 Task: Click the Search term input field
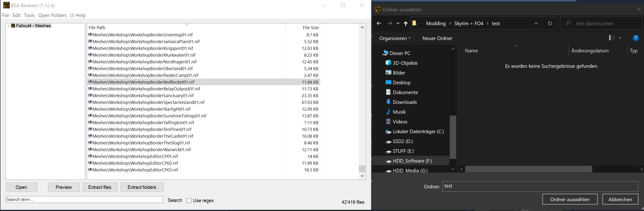[84, 200]
